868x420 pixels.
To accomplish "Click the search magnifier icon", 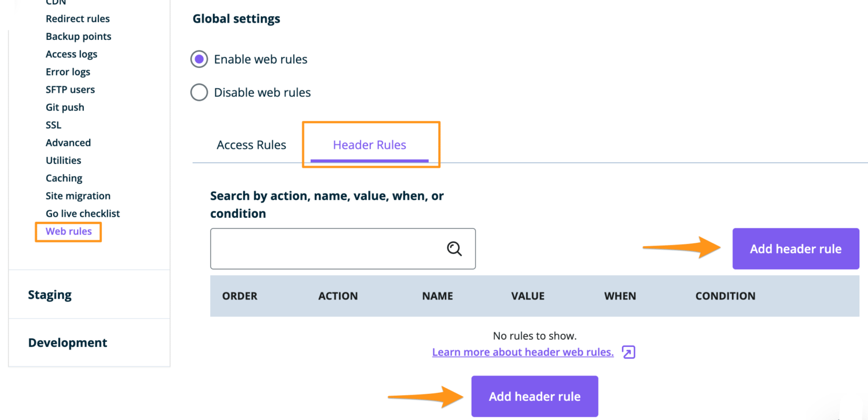I will click(x=454, y=248).
